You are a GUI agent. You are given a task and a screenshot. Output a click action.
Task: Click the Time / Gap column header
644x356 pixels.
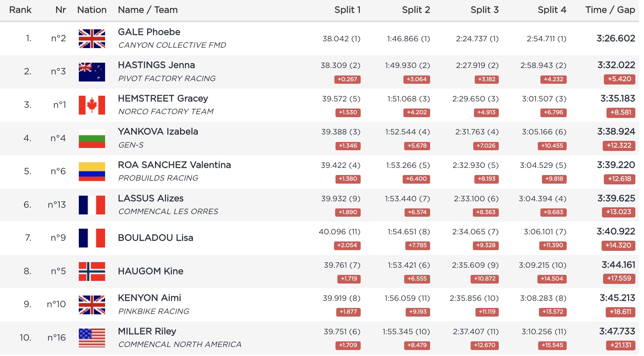[610, 10]
